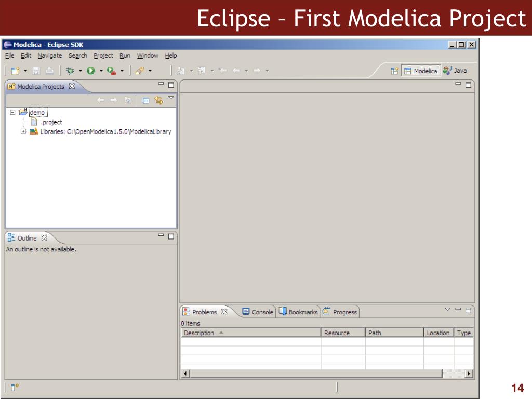Maximize the Outline panel
This screenshot has width=532, height=399.
(x=171, y=236)
